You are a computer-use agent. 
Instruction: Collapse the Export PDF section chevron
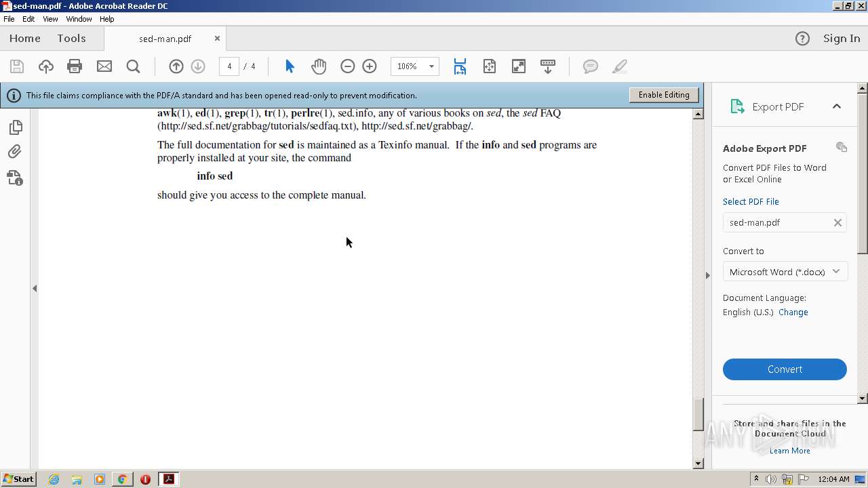[837, 106]
